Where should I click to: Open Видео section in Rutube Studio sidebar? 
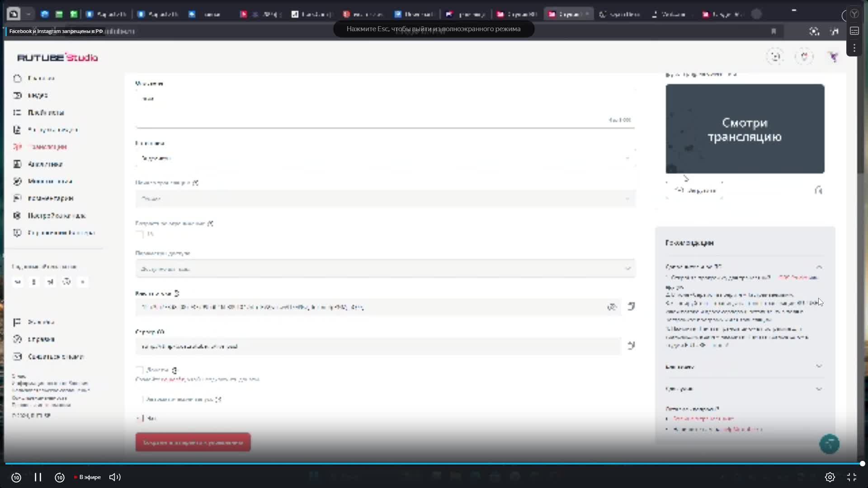click(37, 95)
